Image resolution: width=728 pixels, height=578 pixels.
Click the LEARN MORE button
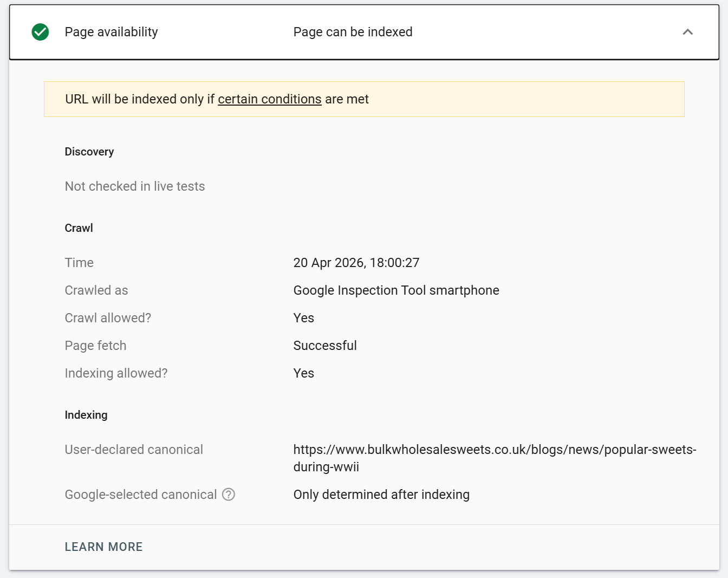tap(103, 547)
